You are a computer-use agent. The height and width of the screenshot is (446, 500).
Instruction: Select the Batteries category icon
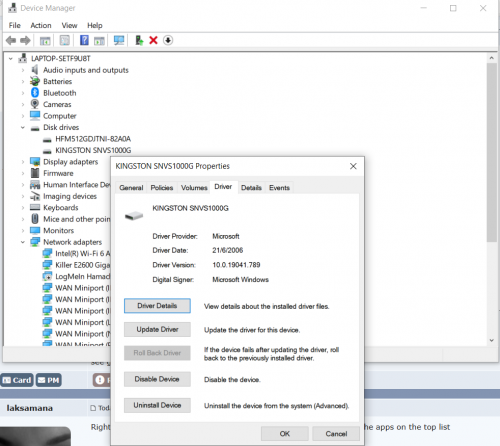click(35, 81)
